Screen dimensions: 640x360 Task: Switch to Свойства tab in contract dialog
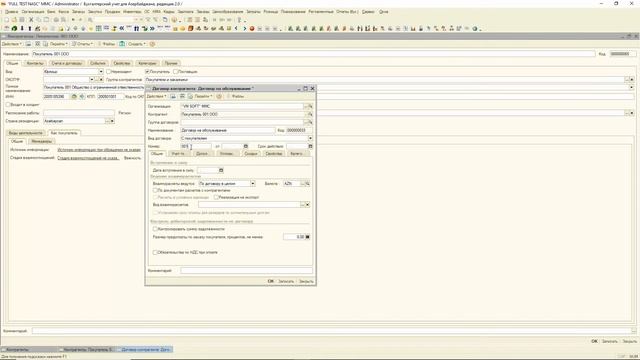(273, 154)
